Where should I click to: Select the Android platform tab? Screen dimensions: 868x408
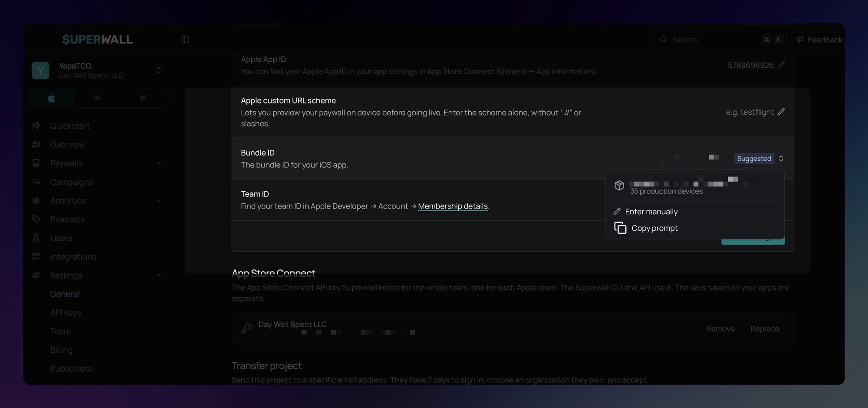(97, 98)
